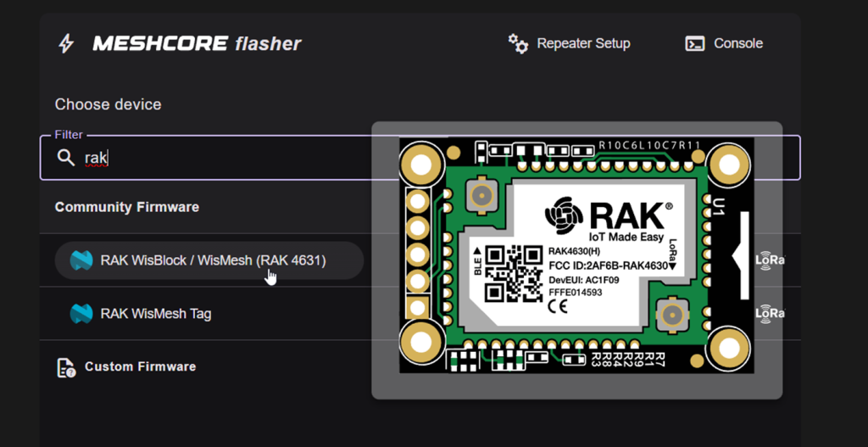
Task: Open the Console view
Action: pyautogui.click(x=737, y=43)
